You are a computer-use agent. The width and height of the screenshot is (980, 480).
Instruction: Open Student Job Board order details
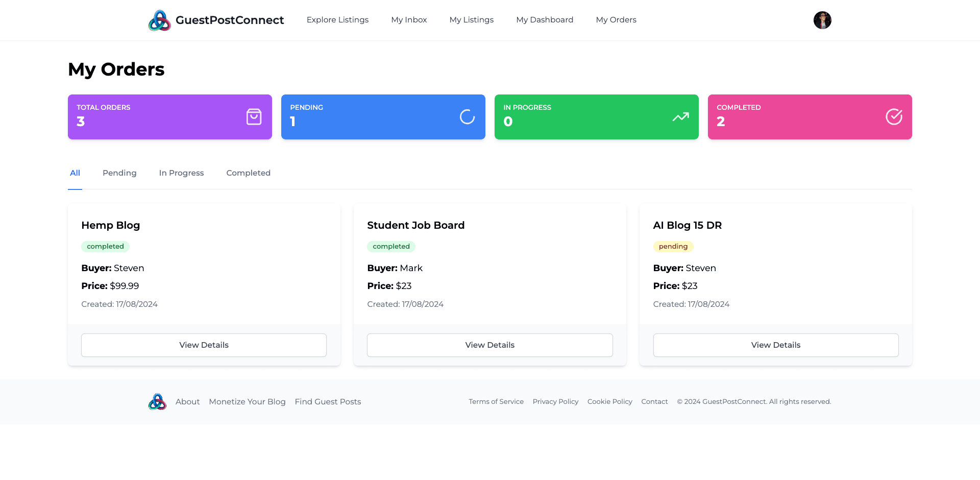(x=489, y=345)
